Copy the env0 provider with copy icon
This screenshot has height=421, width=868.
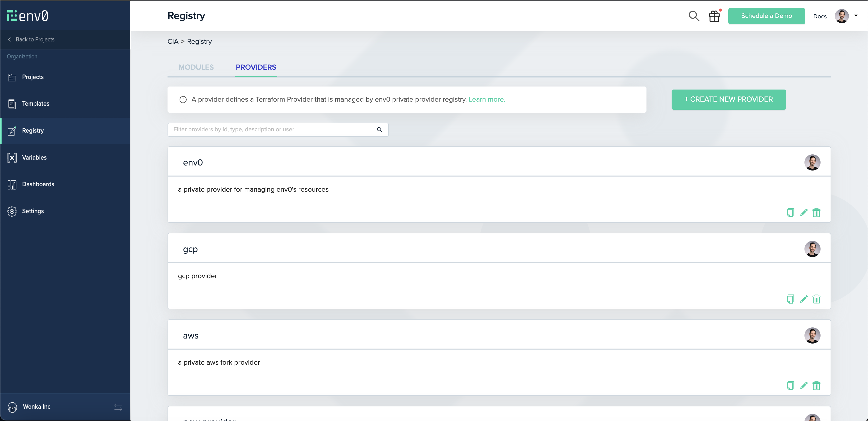point(790,213)
